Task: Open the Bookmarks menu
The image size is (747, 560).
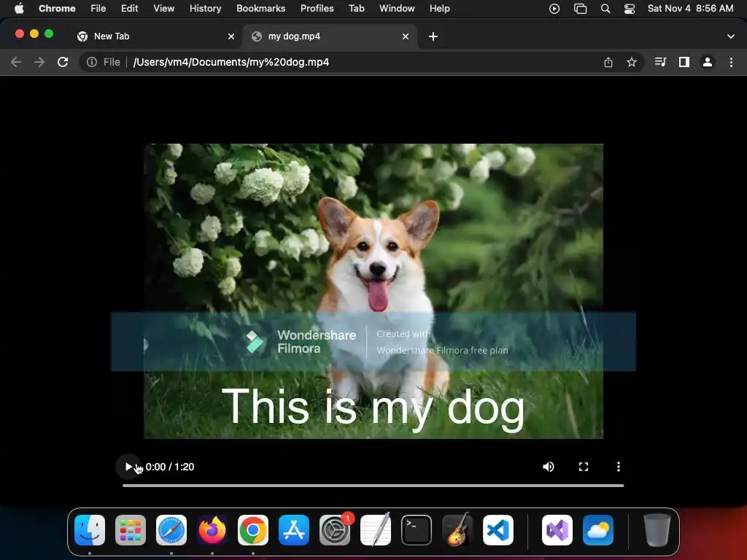Action: [x=260, y=8]
